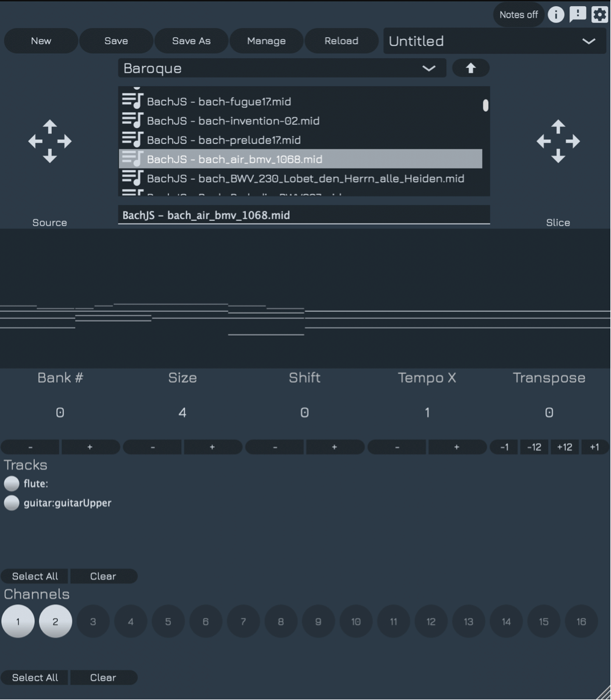
Task: Click the up-arrow parent folder button
Action: tap(471, 68)
